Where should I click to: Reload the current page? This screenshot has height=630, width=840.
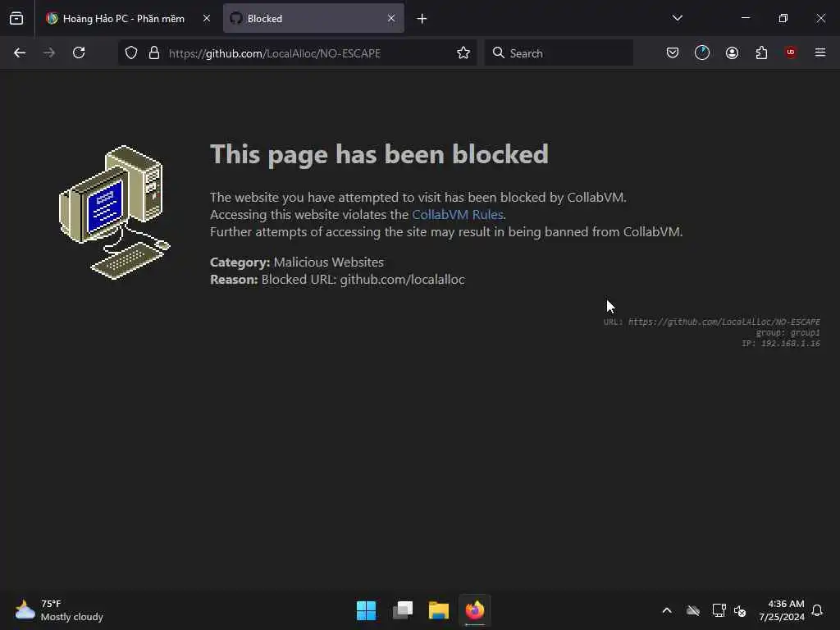[79, 52]
